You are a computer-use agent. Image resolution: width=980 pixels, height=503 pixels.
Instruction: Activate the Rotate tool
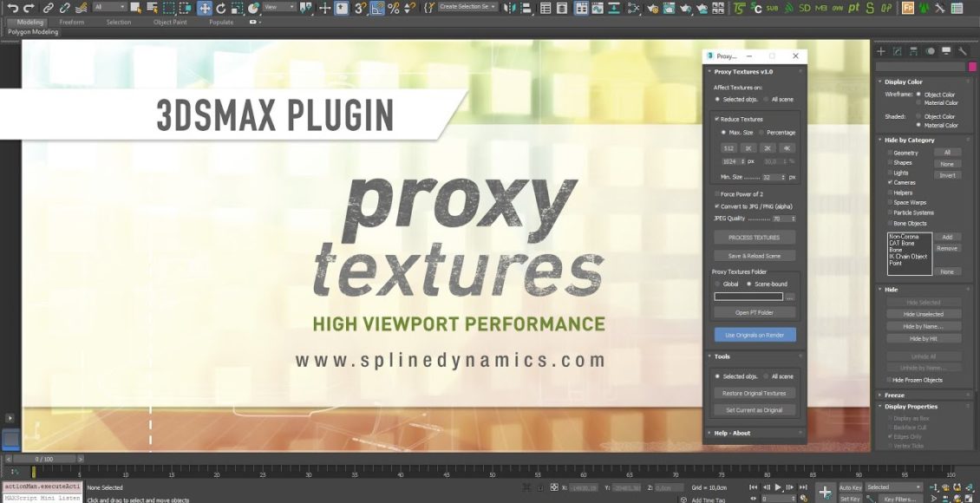(x=221, y=8)
